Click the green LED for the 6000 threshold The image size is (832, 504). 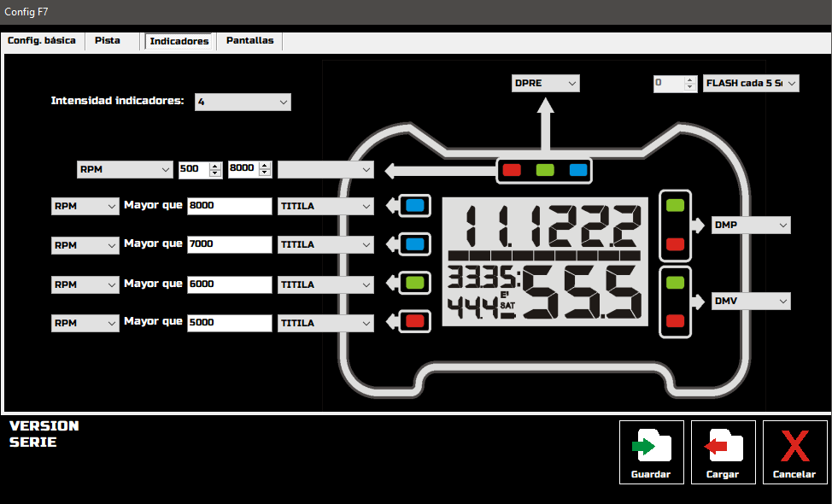click(415, 283)
